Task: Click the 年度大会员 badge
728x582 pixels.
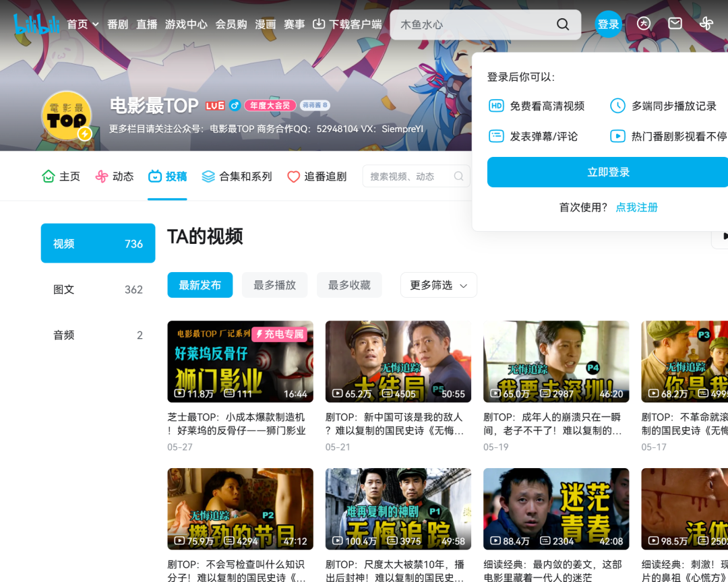Action: click(270, 105)
